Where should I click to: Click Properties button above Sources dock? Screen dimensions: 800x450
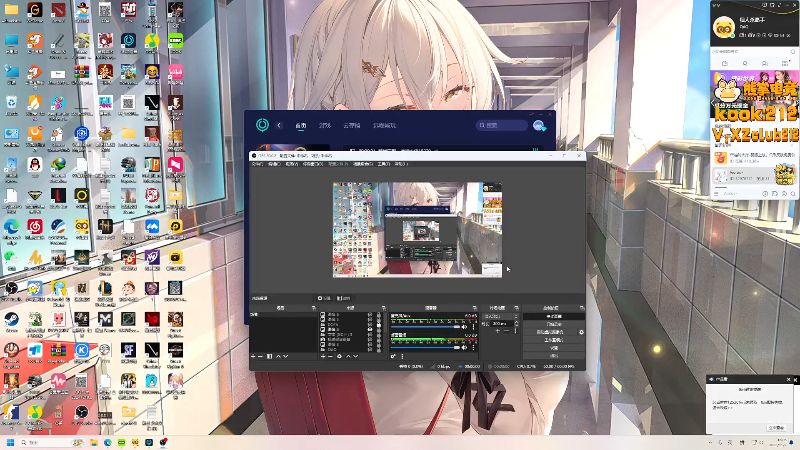pos(324,298)
